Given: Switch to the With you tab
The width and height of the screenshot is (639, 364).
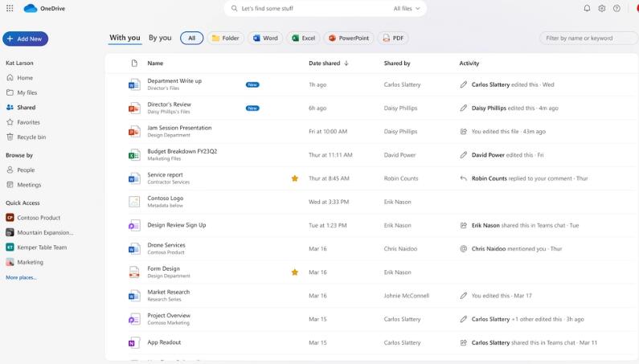Looking at the screenshot, I should pos(125,38).
